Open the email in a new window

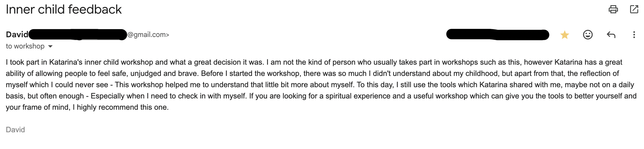pos(634,10)
